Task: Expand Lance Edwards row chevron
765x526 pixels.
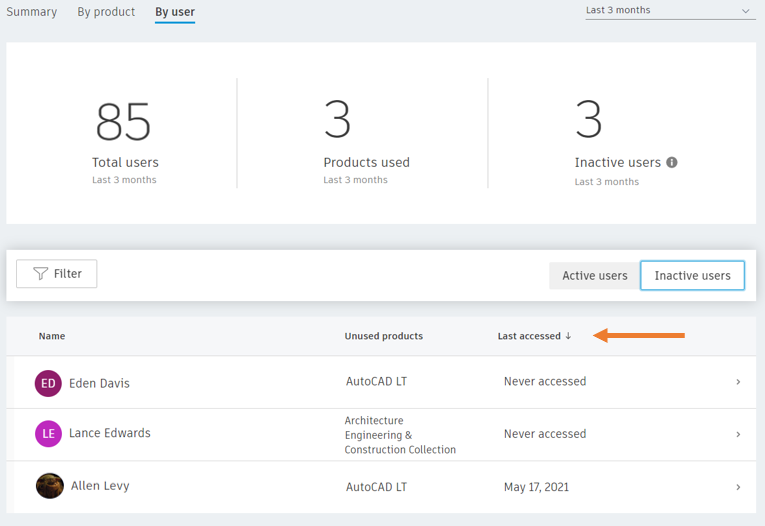Action: [x=738, y=434]
